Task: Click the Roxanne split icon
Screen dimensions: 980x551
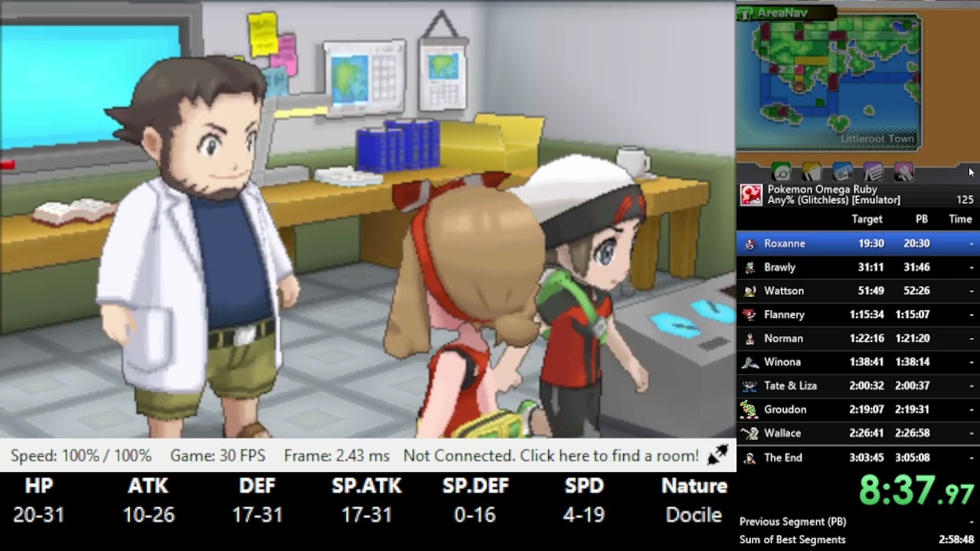Action: tap(750, 243)
